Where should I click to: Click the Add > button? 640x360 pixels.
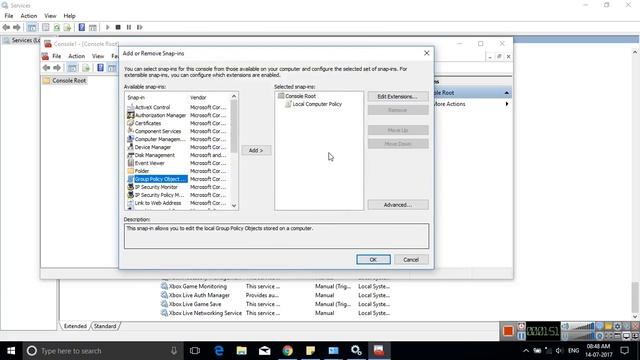[x=256, y=150]
